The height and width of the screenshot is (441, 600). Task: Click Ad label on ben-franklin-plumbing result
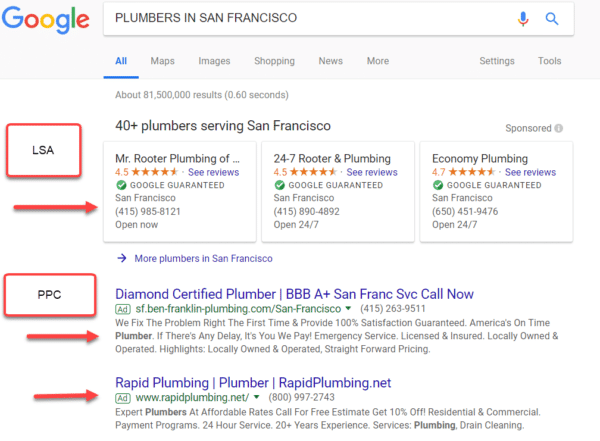tap(123, 309)
